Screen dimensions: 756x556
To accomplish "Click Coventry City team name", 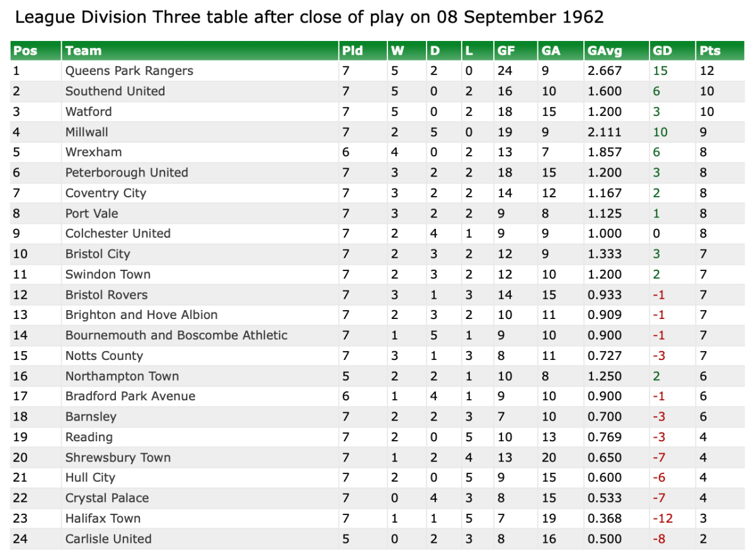I will click(106, 193).
